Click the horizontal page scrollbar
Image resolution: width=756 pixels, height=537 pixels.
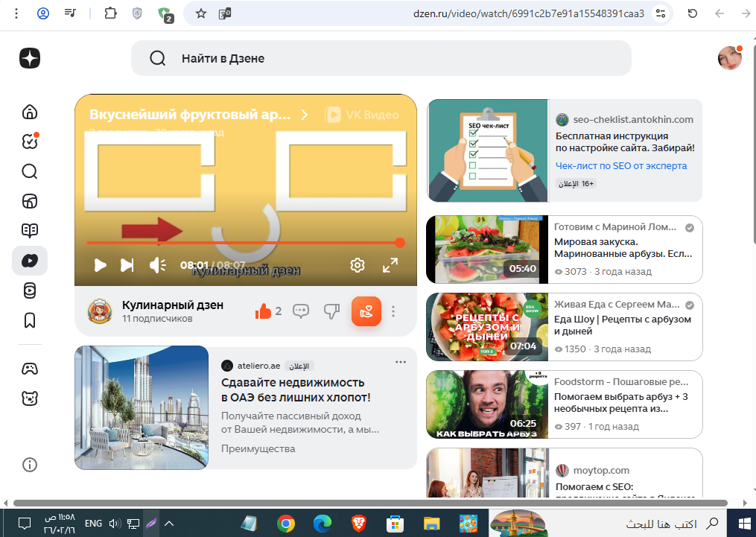[x=370, y=503]
